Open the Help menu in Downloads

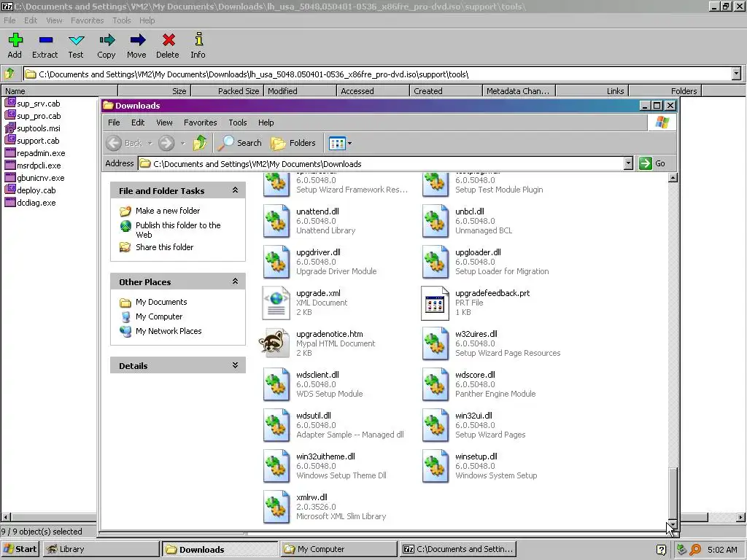266,122
